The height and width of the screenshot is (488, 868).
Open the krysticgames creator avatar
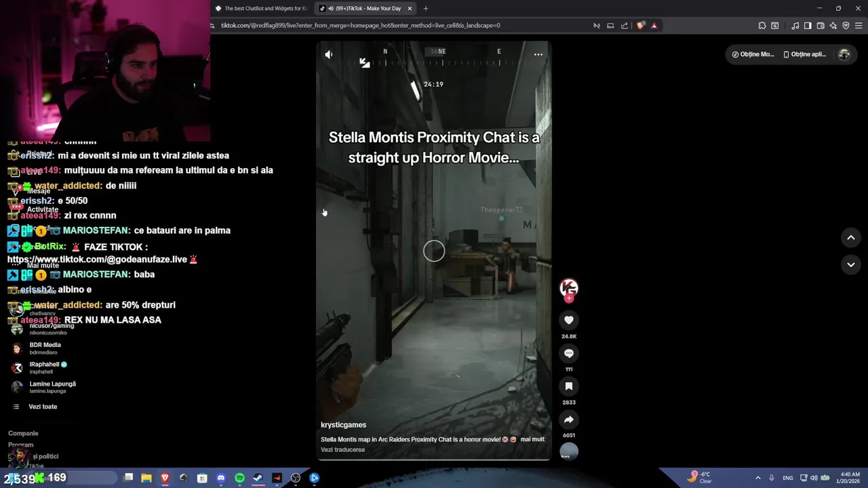click(569, 287)
